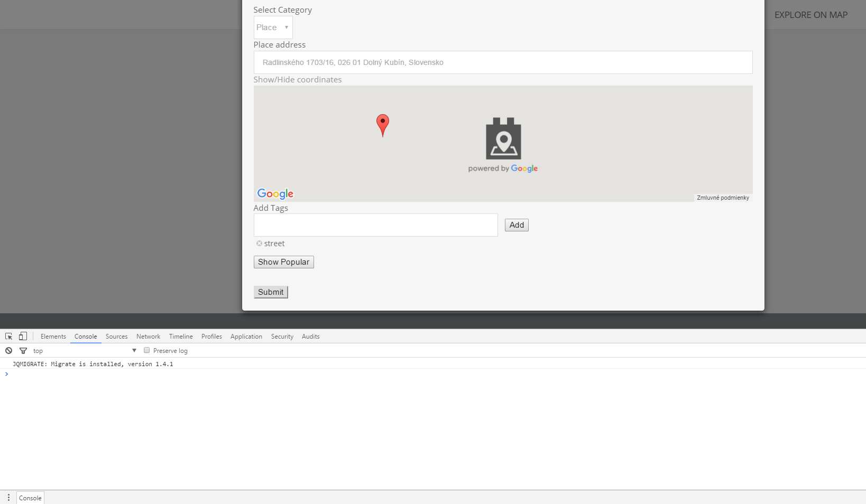Click the Add tag button
This screenshot has height=504, width=866.
pyautogui.click(x=517, y=225)
